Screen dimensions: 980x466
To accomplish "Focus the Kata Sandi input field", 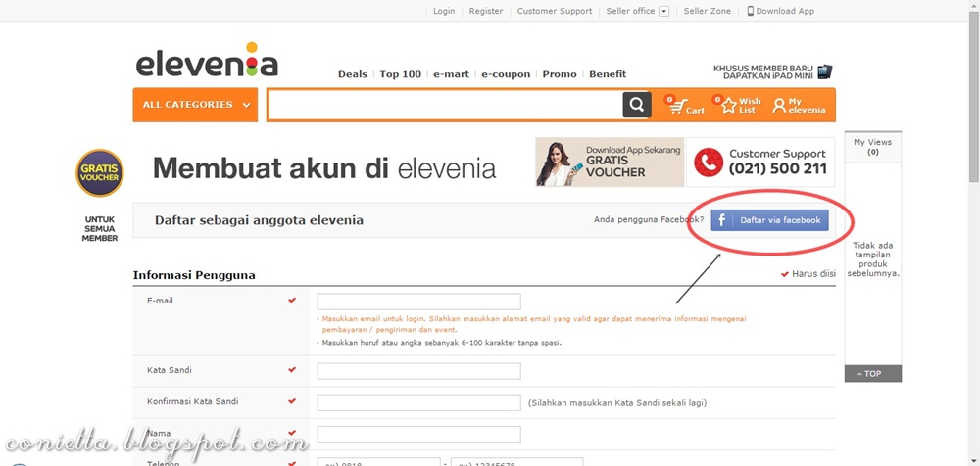I will [418, 371].
